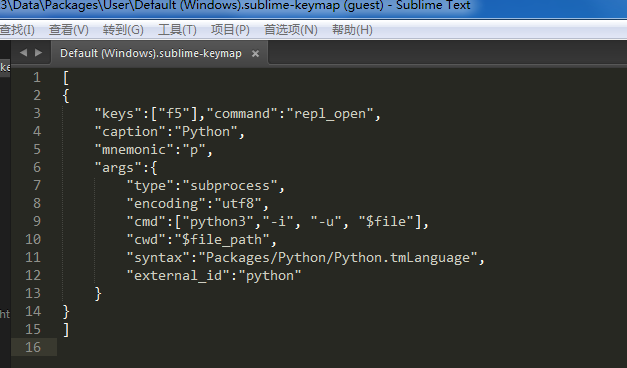627x368 pixels.
Task: Click the "-u" argument on line 9
Action: 326,222
